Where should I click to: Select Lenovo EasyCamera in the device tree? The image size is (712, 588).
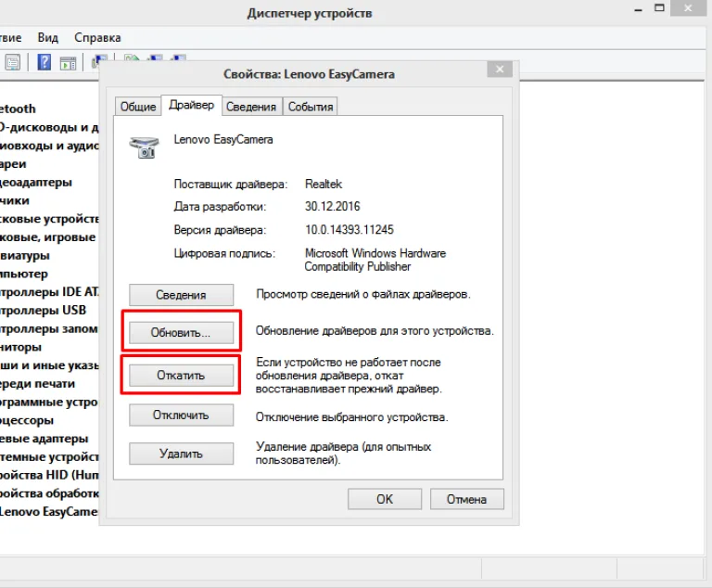point(49,512)
